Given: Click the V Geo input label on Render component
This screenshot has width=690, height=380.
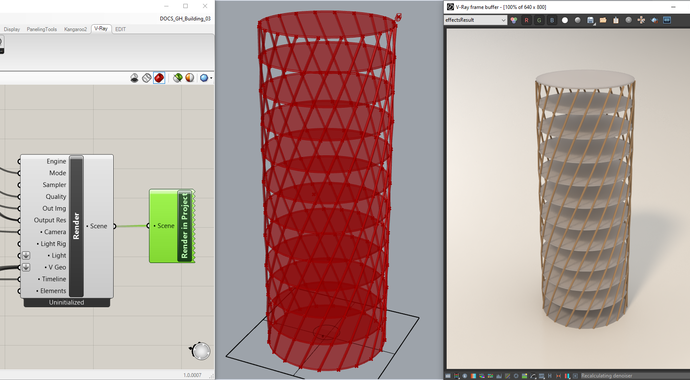Looking at the screenshot, I should [55, 267].
